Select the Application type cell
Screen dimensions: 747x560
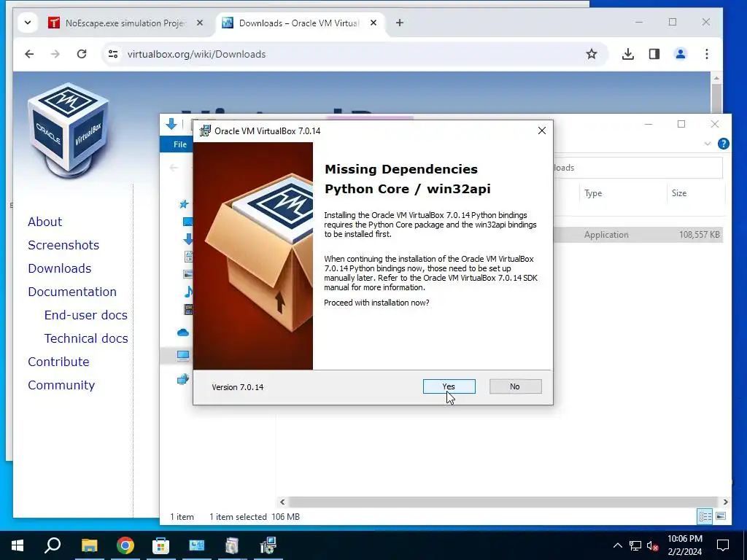(x=606, y=235)
